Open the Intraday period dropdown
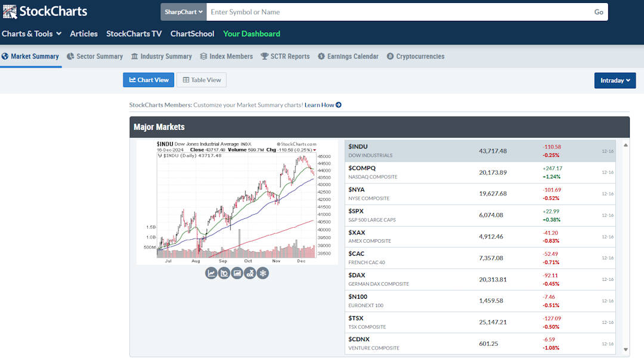Image resolution: width=644 pixels, height=359 pixels. point(615,81)
